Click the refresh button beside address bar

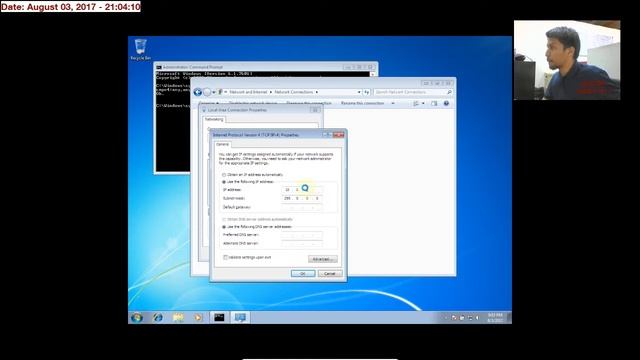pos(367,92)
